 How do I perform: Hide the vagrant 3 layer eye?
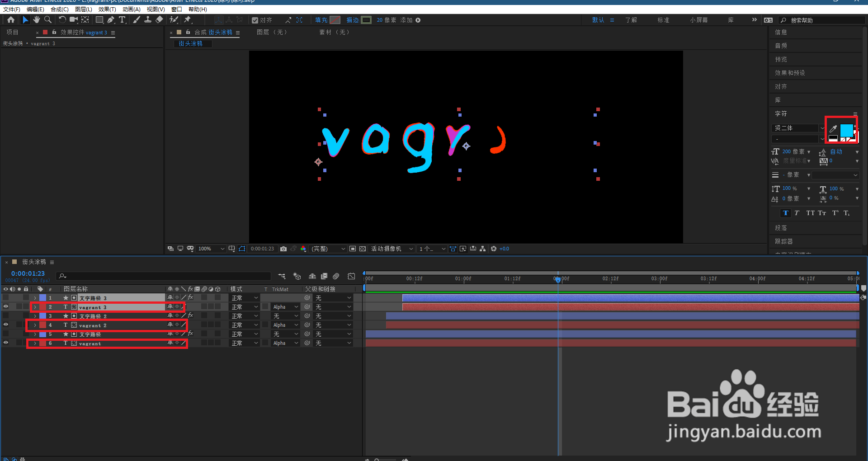[6, 306]
